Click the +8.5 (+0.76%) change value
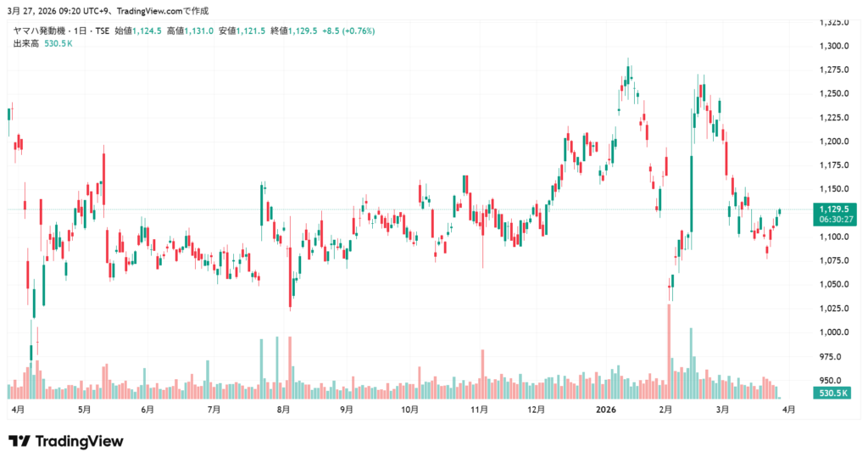 pos(350,31)
